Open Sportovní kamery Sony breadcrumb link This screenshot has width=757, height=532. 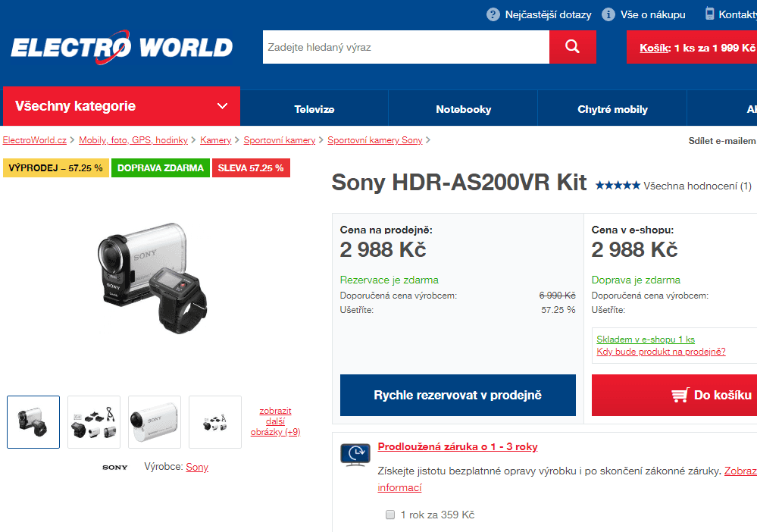coord(375,140)
